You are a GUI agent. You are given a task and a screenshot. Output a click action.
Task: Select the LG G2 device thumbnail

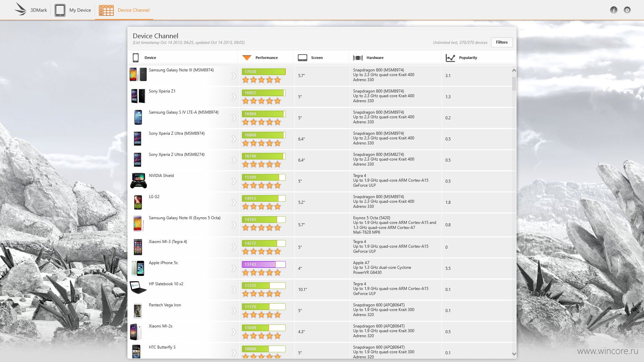(138, 202)
